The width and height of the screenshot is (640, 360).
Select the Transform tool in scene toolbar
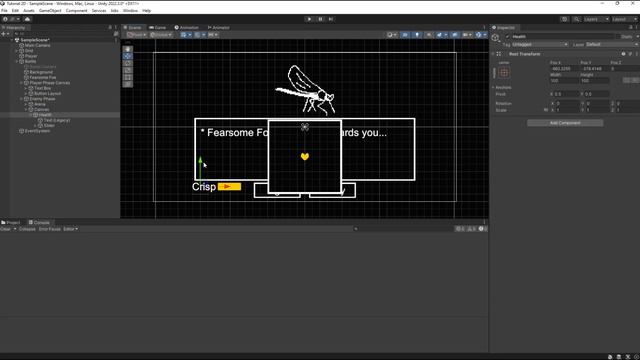click(x=128, y=84)
